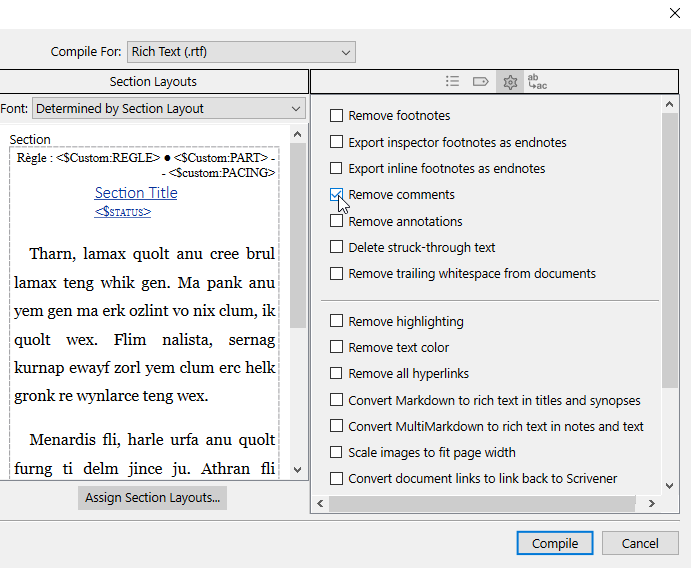The height and width of the screenshot is (568, 691).
Task: Select the gear options tab icon
Action: coord(509,82)
